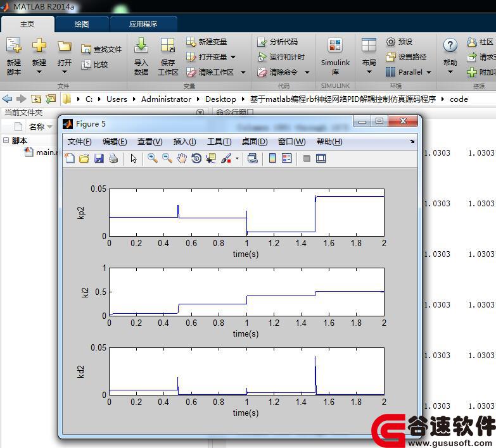Click the Link Plot icon in Figure 5
Image resolution: width=496 pixels, height=448 pixels.
[252, 158]
